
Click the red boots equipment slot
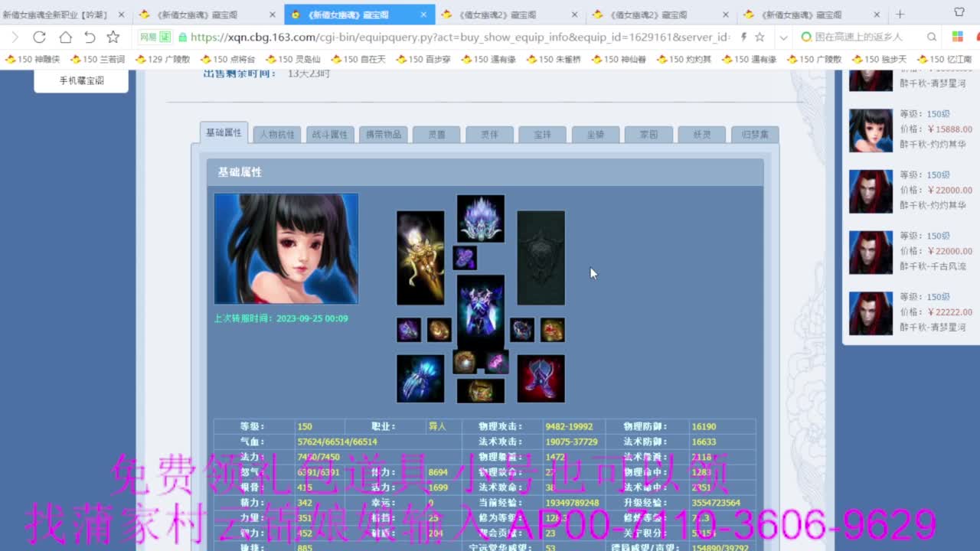tap(541, 378)
